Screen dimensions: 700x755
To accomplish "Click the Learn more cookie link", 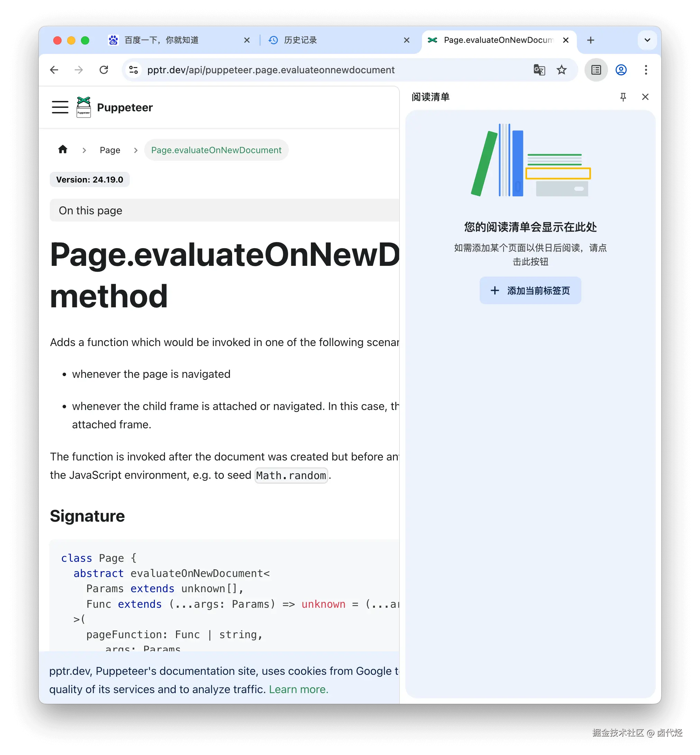I will pos(298,689).
